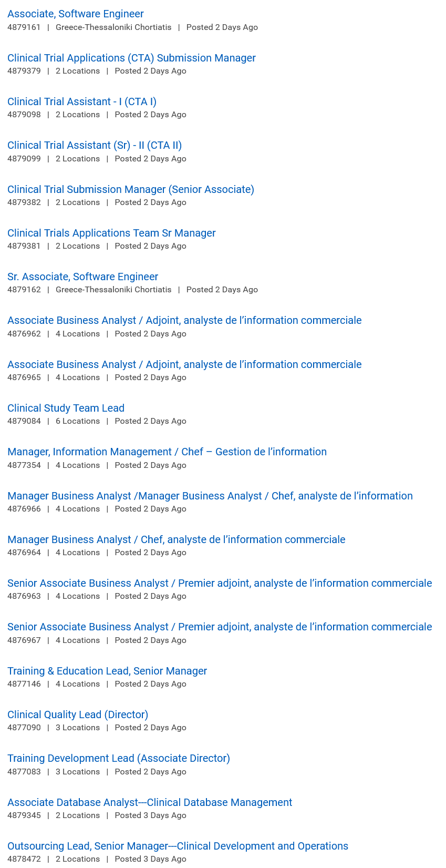Select Training Development Lead (Associate Director)
This screenshot has height=868, width=446.
tap(119, 759)
